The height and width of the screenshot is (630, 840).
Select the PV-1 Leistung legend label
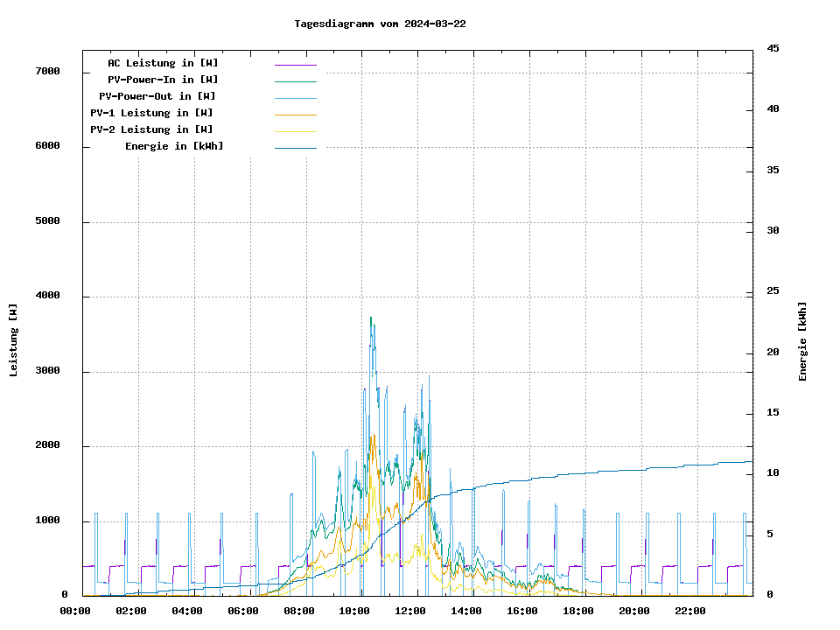click(x=151, y=113)
